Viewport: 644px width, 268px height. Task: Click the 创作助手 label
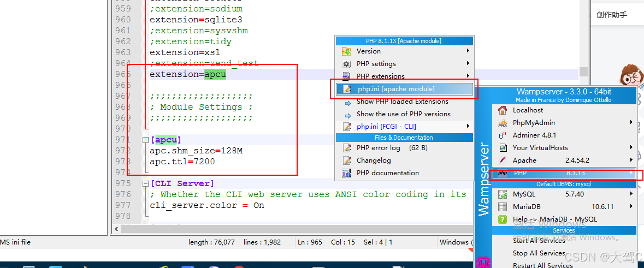612,15
